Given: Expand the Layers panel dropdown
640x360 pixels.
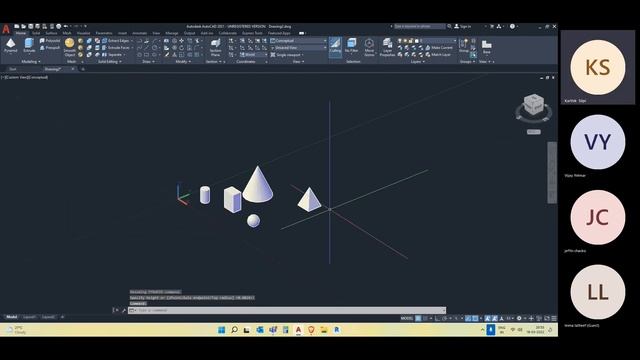Looking at the screenshot, I should [418, 62].
